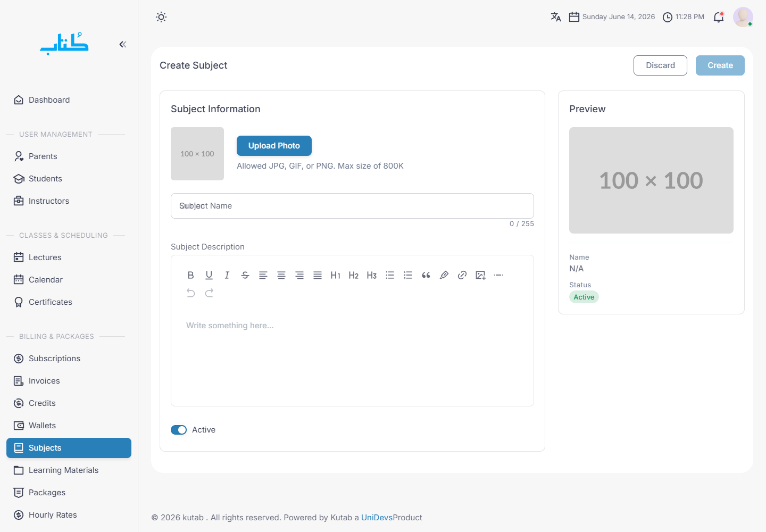Open notifications bell

719,17
